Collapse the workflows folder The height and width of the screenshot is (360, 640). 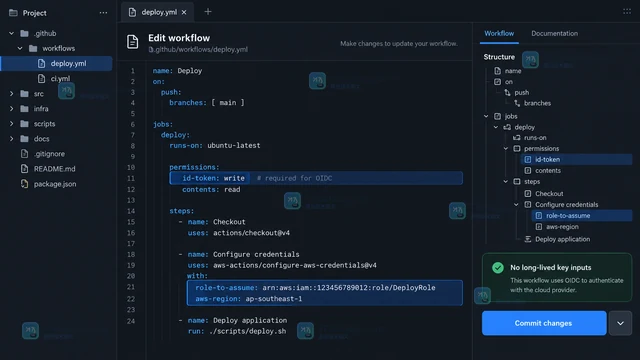[20, 48]
